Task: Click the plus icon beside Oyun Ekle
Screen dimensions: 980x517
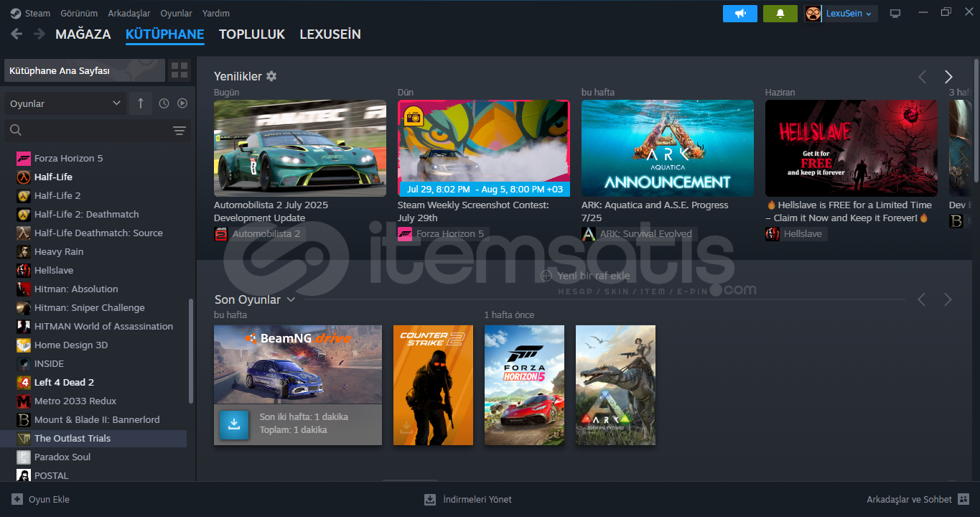Action: coord(17,499)
